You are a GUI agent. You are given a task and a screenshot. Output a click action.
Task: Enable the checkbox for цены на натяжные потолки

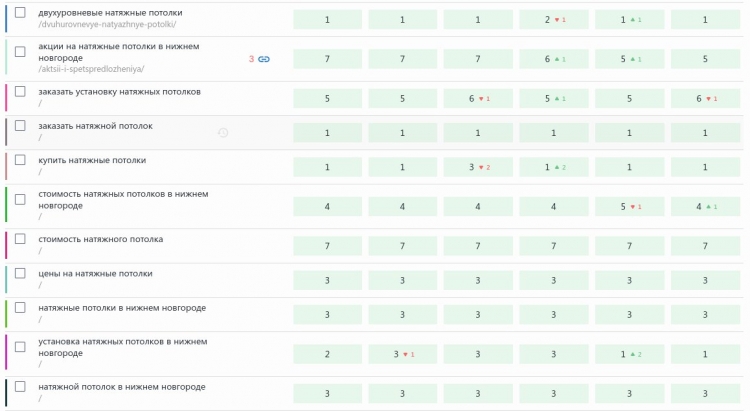(20, 274)
